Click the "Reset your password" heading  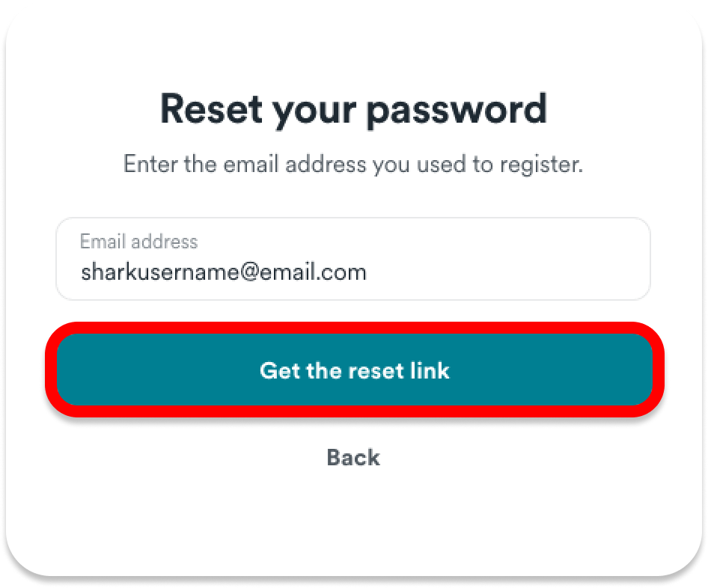pos(353,109)
